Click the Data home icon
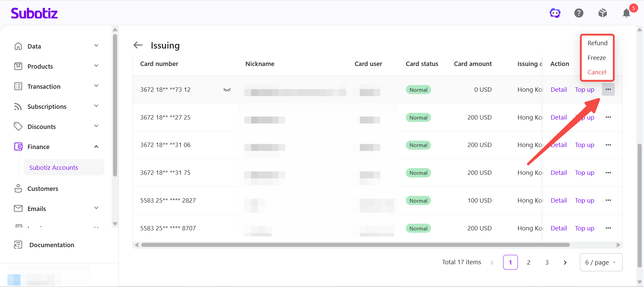Image resolution: width=644 pixels, height=287 pixels. pyautogui.click(x=18, y=46)
